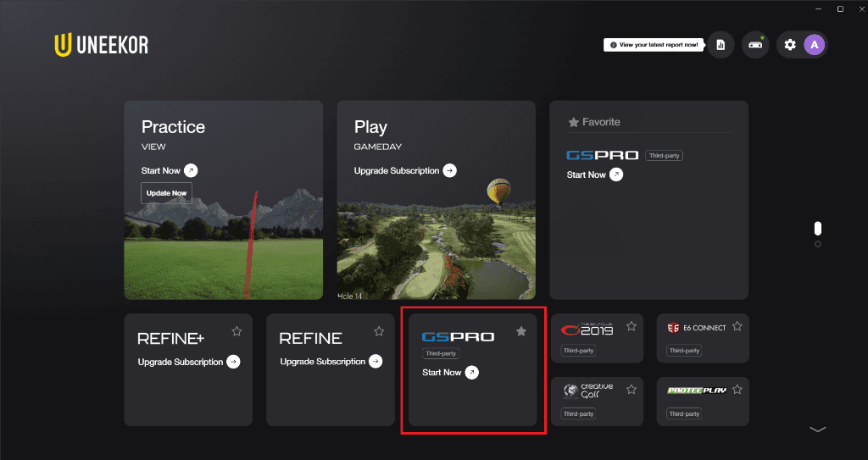Toggle favorite star on REFINE card
The image size is (868, 460).
coord(379,331)
